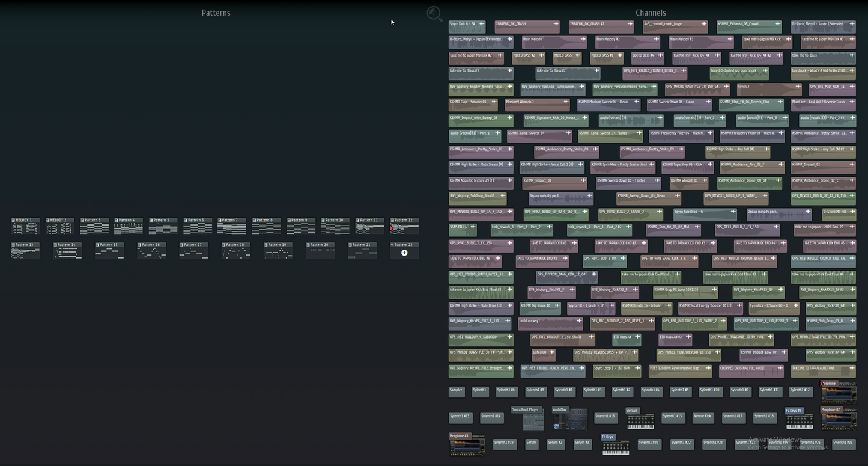Open the Serum #2 channel

[555, 444]
